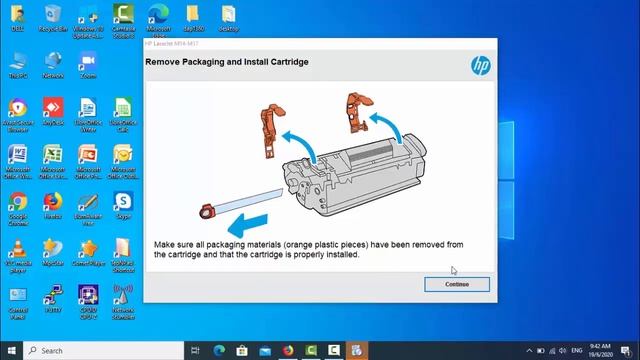Open the clock showing 9:42 AM
Viewport: 640px width, 360px height.
[600, 351]
